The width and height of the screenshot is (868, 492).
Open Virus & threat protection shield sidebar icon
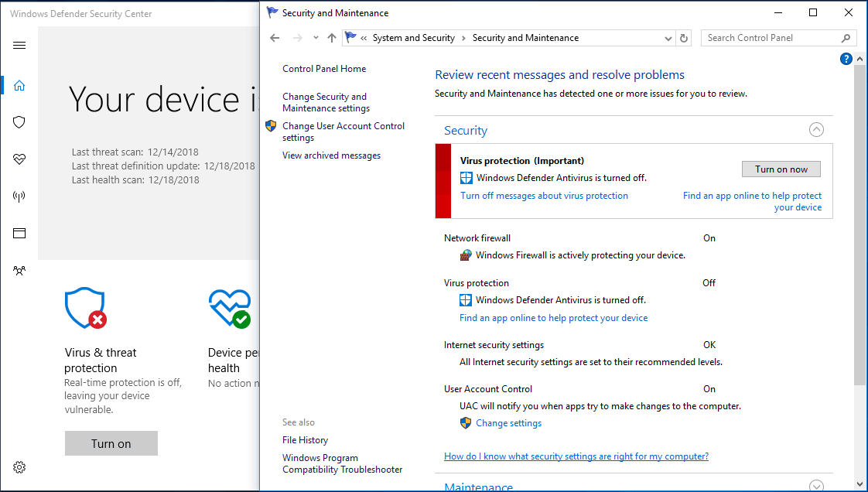19,122
